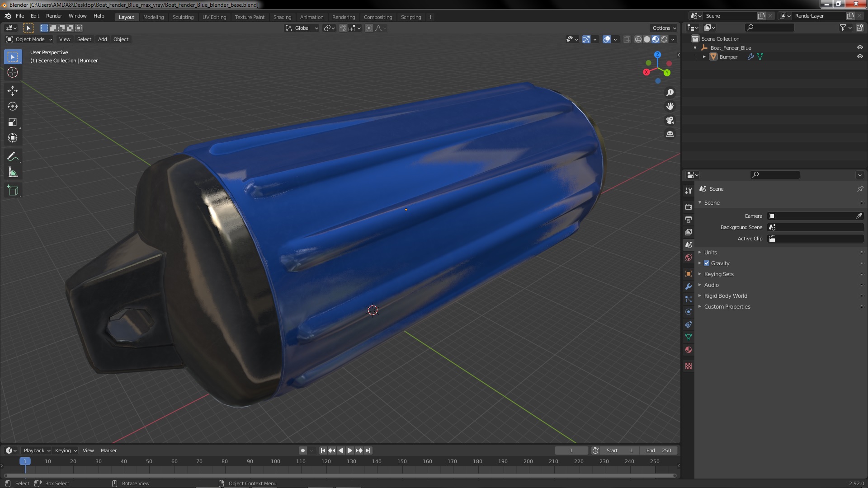Activate the Transform tool

tap(13, 138)
